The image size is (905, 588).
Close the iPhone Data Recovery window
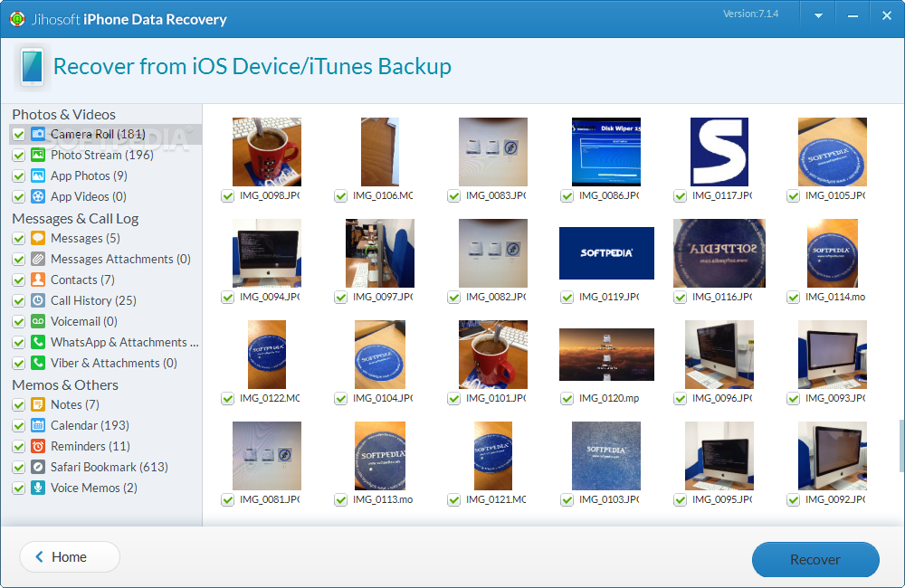tap(887, 15)
